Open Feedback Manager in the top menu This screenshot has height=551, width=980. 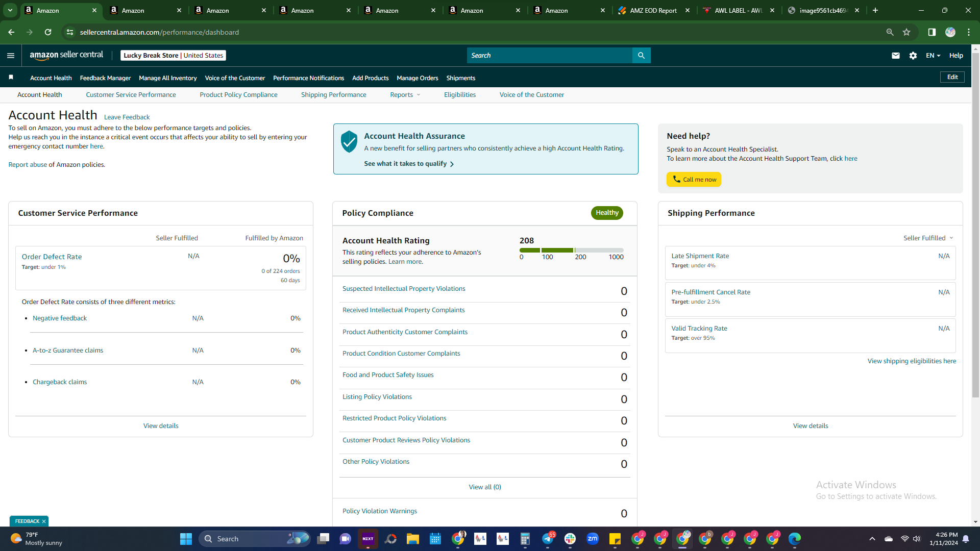tap(105, 78)
